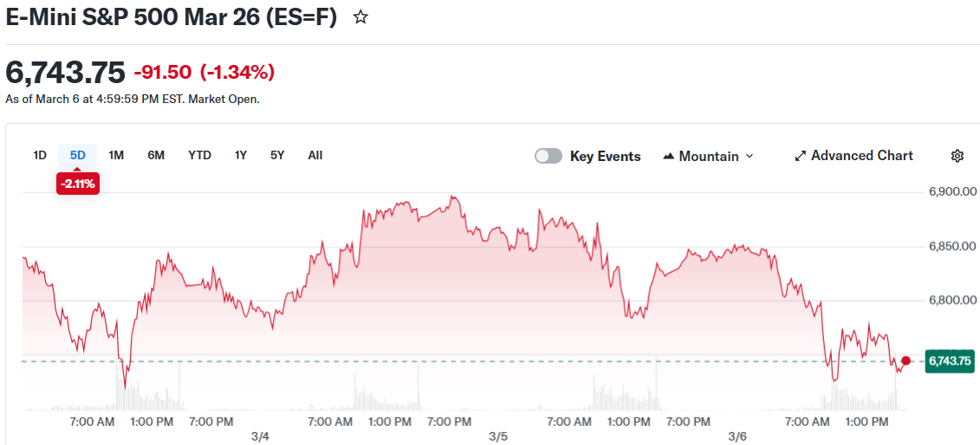Screen dimensions: 980x445
Task: Click the Key Events label text
Action: [x=605, y=156]
